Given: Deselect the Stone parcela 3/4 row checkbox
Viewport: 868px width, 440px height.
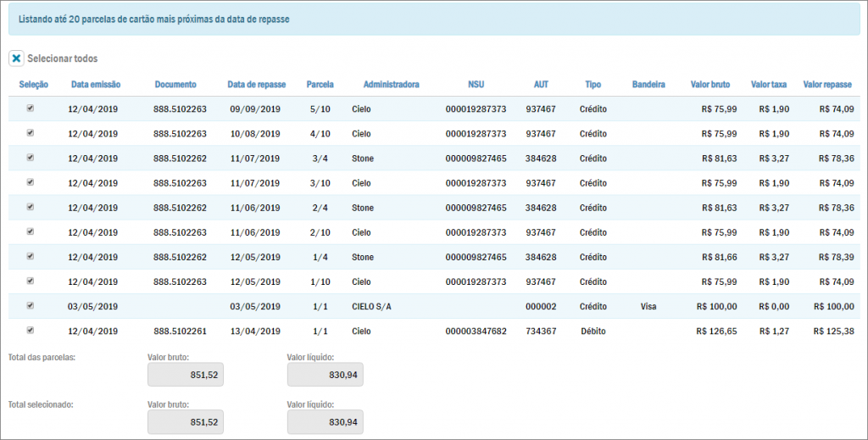Looking at the screenshot, I should [31, 158].
